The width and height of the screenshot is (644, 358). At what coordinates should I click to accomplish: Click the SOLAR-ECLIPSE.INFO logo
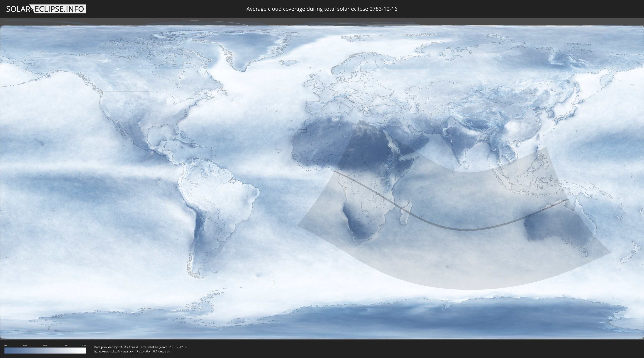tap(46, 9)
